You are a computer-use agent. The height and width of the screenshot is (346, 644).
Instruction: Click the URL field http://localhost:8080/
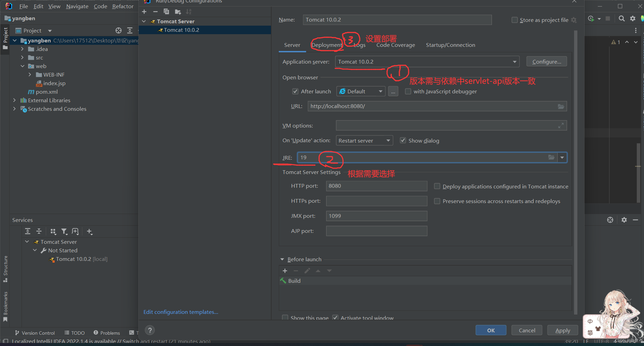point(437,106)
